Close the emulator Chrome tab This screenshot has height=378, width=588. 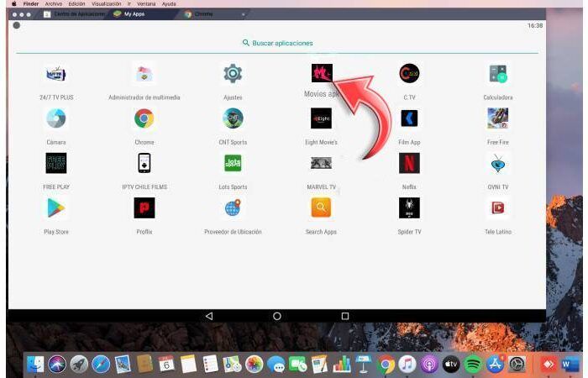pyautogui.click(x=243, y=14)
